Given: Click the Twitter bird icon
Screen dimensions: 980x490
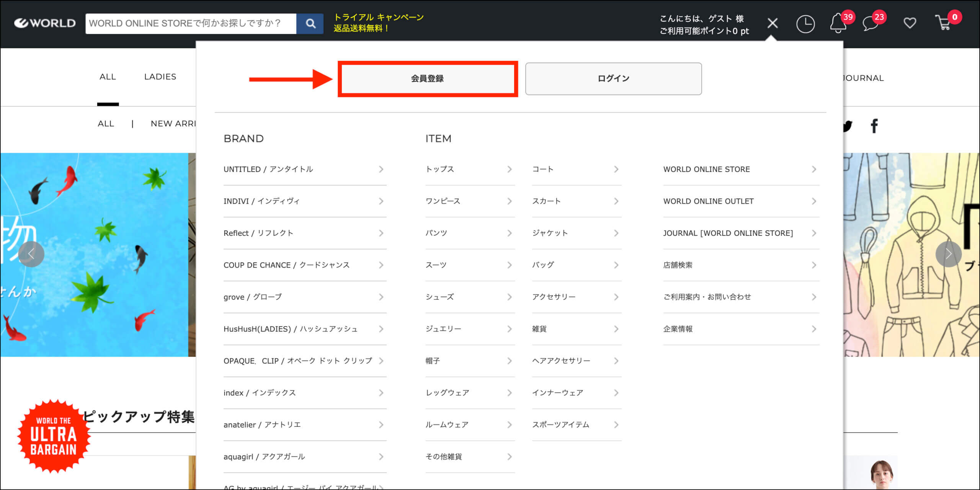Looking at the screenshot, I should (847, 126).
